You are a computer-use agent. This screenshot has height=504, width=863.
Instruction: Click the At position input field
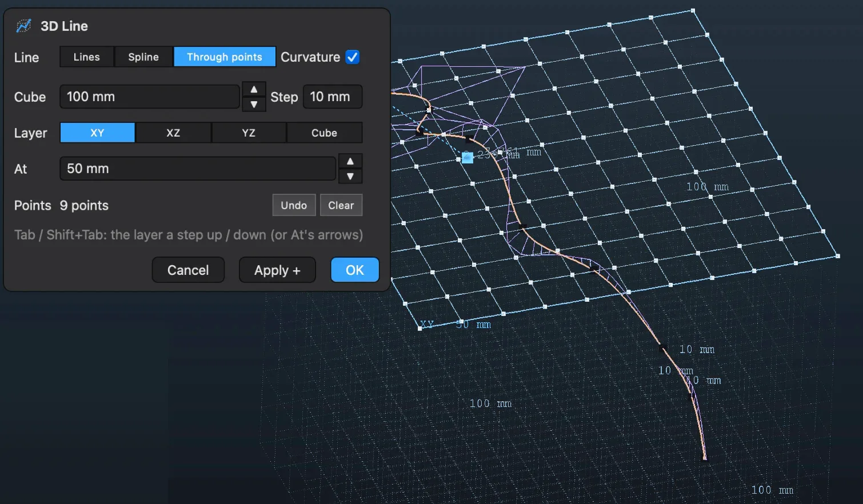point(198,169)
